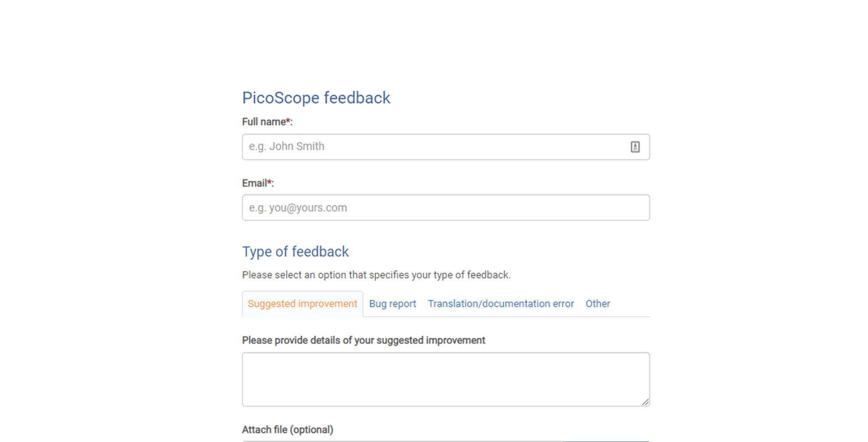Click the Attach file (optional) label
868x442 pixels.
[287, 430]
